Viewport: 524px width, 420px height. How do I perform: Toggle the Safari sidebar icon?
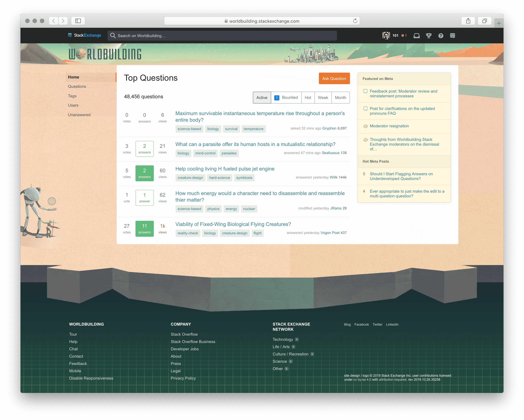point(78,21)
